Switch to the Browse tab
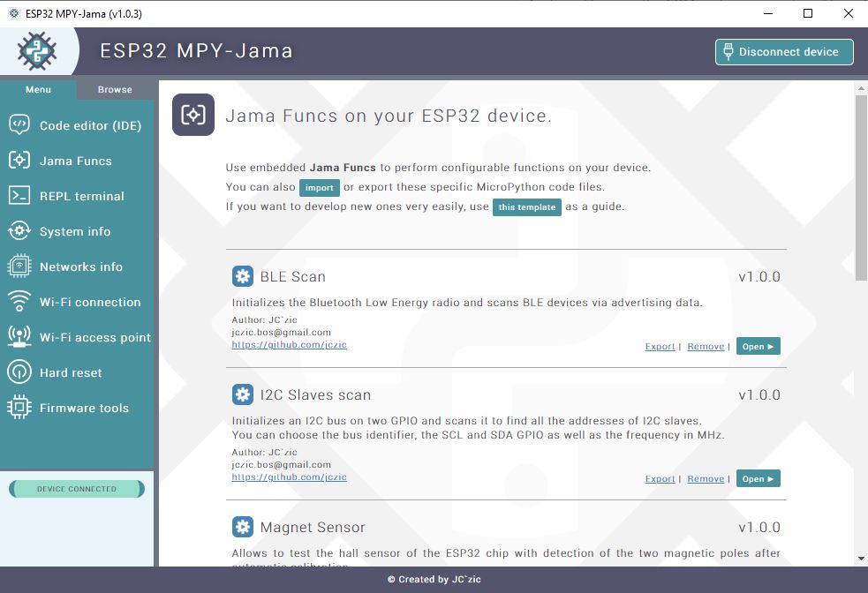 tap(115, 90)
